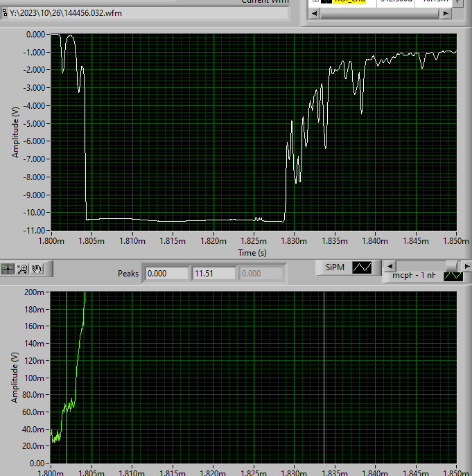Screen dimensions: 472x476
Task: Click left arrow of plot legend scrollbar
Action: tap(390, 266)
